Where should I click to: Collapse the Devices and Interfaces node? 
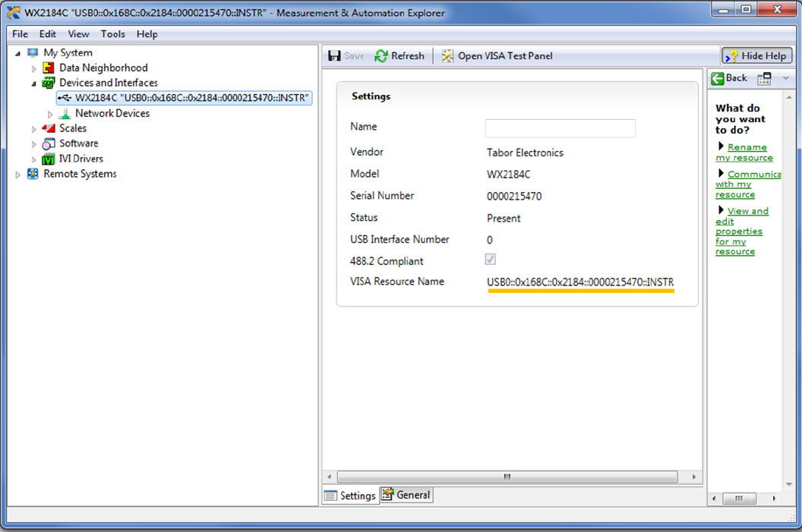pyautogui.click(x=33, y=83)
